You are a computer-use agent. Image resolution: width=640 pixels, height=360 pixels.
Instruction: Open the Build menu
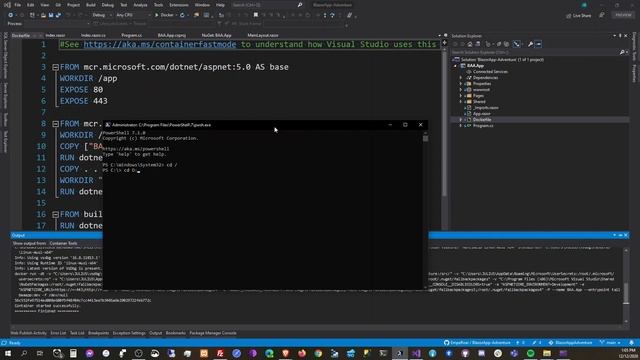tap(91, 5)
